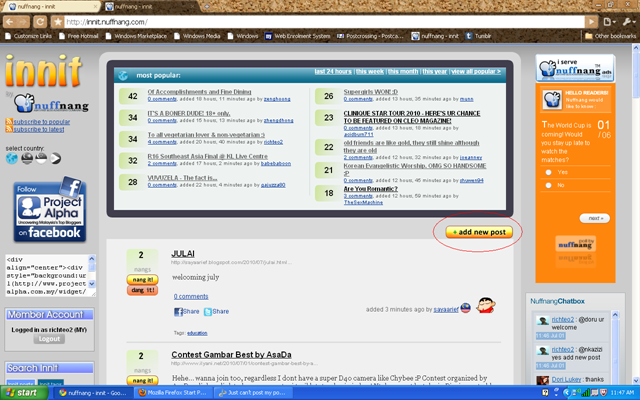The height and width of the screenshot is (400, 640).
Task: Click the add new post button
Action: (479, 232)
